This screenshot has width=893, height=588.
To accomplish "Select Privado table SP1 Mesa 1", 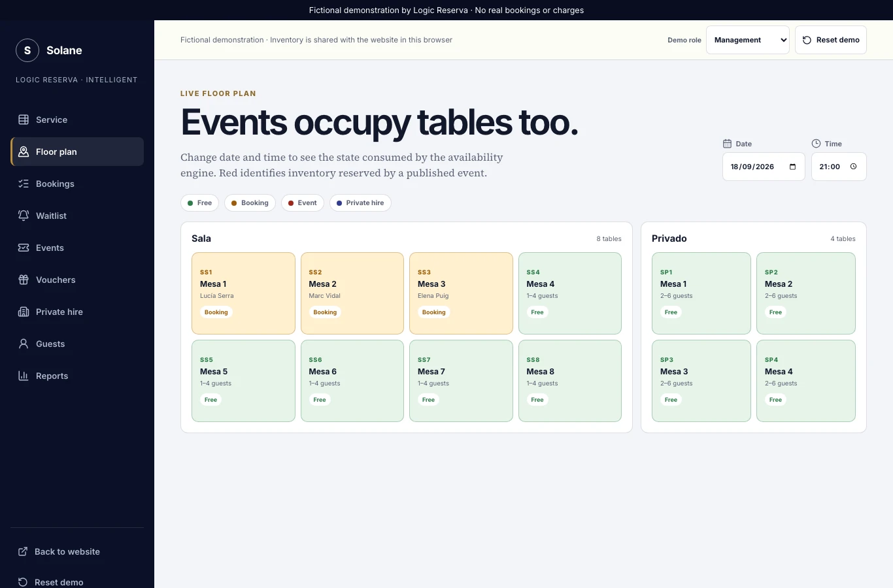I will click(701, 293).
